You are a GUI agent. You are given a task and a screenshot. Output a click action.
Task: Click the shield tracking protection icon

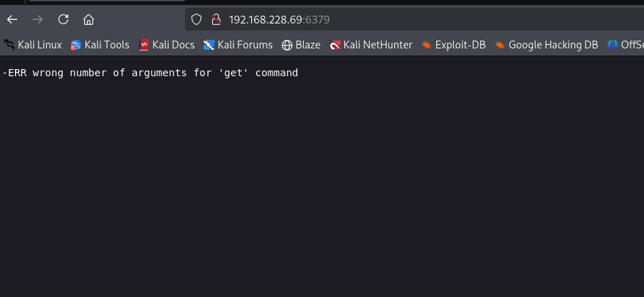click(x=196, y=19)
